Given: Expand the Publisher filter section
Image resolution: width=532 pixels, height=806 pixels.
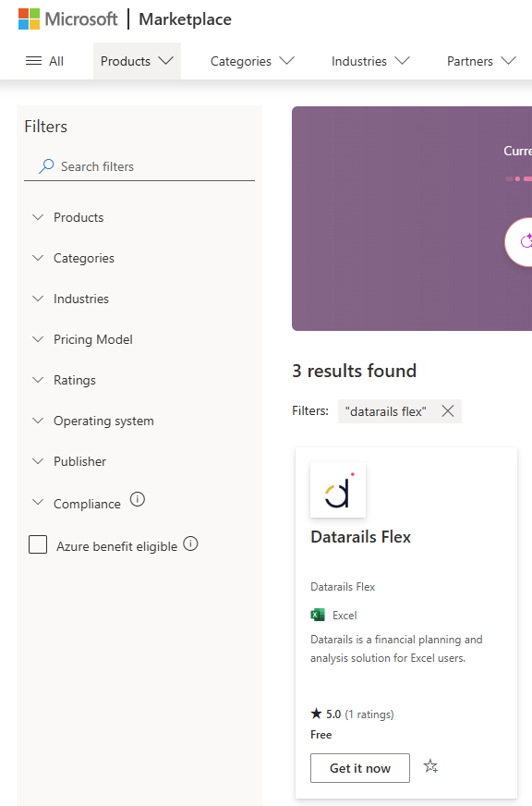Looking at the screenshot, I should [69, 461].
